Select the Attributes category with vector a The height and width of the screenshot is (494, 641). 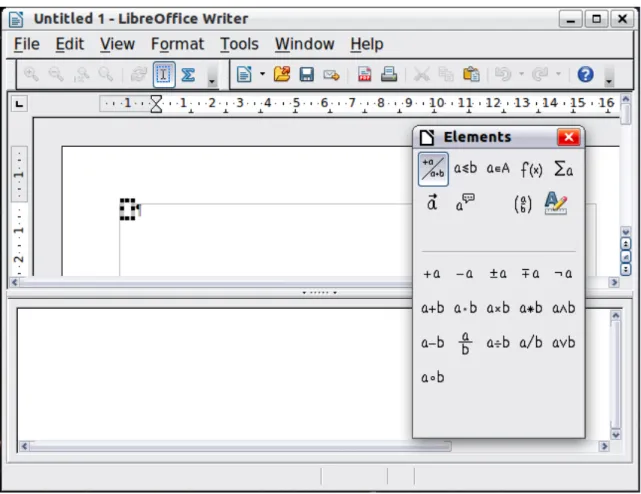(x=432, y=203)
